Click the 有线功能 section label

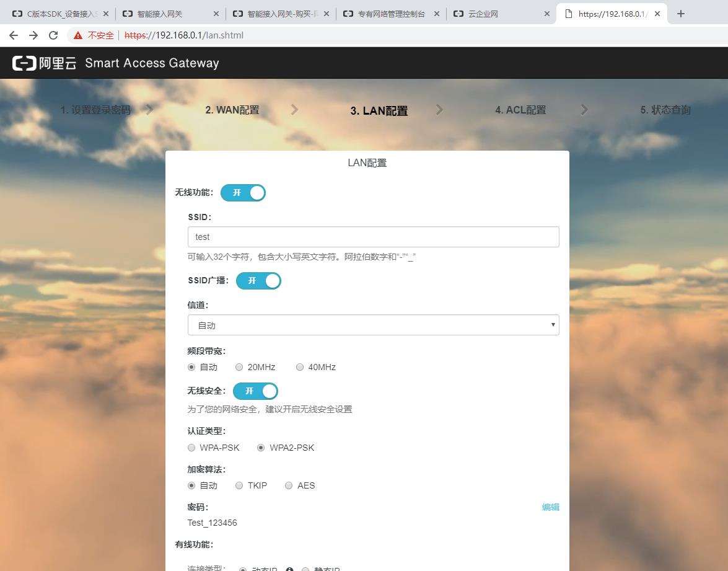pos(193,544)
